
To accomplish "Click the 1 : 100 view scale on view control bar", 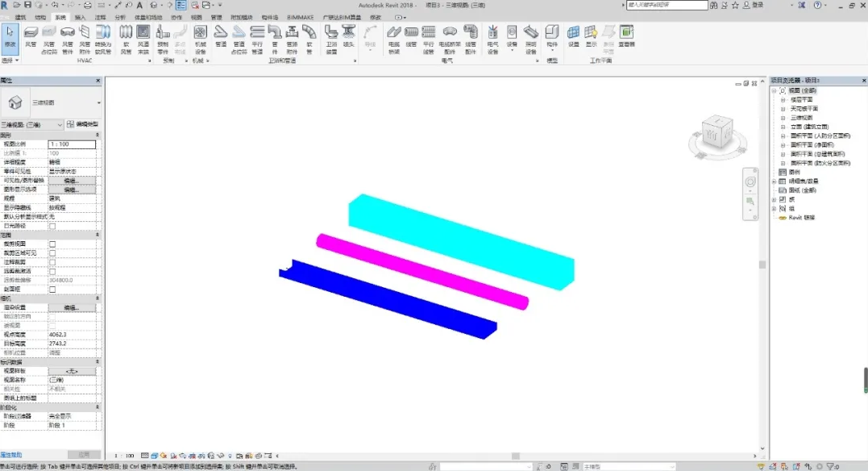I will (125, 456).
